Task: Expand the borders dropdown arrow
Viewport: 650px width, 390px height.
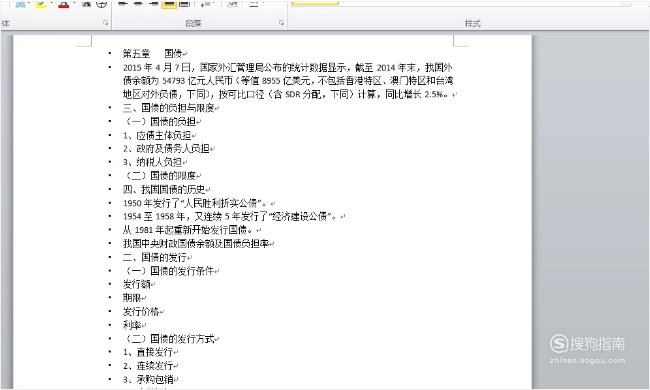Action: coord(263,3)
